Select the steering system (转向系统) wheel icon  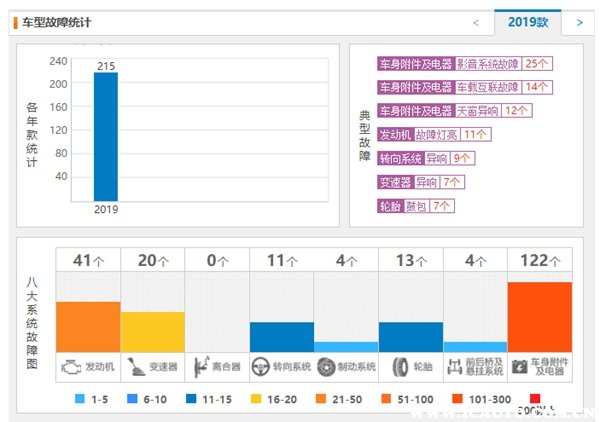pyautogui.click(x=262, y=367)
